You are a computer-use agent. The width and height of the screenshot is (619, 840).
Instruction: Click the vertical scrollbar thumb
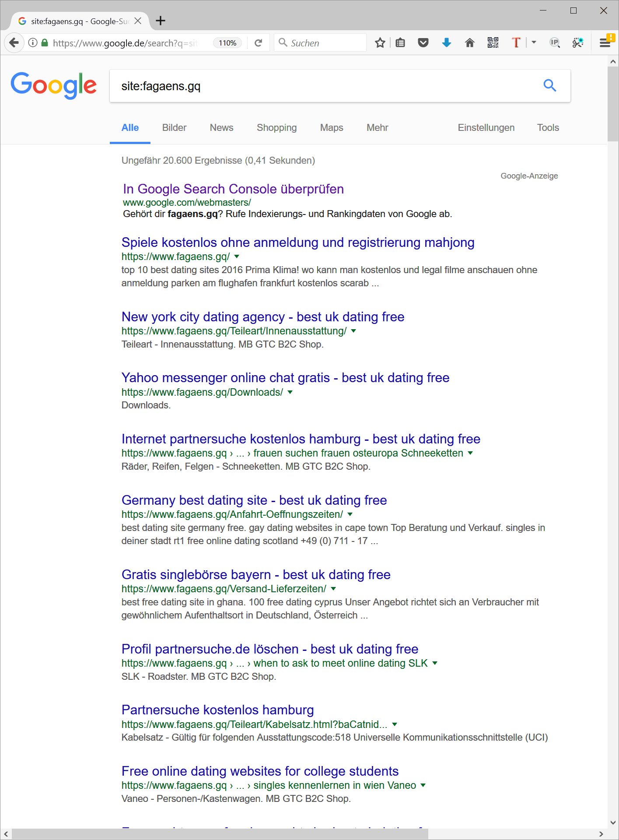613,104
